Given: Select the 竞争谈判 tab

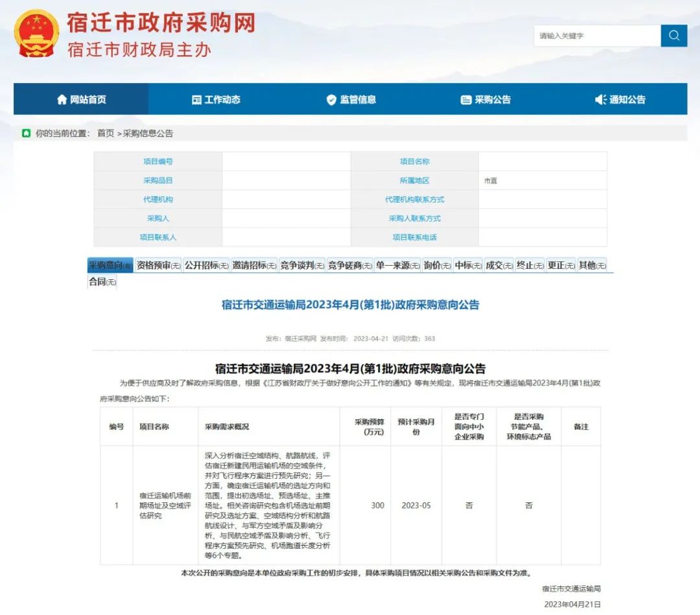Looking at the screenshot, I should (x=302, y=266).
